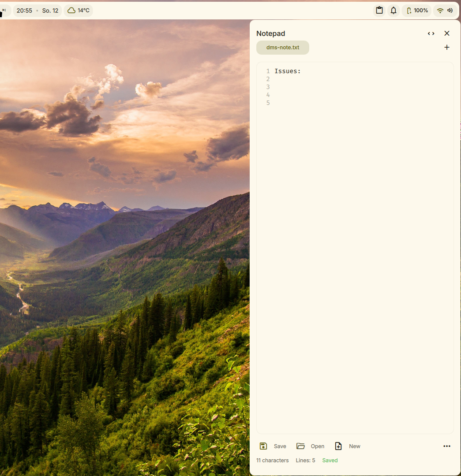Click the Wi-Fi icon in top bar

[x=440, y=11]
